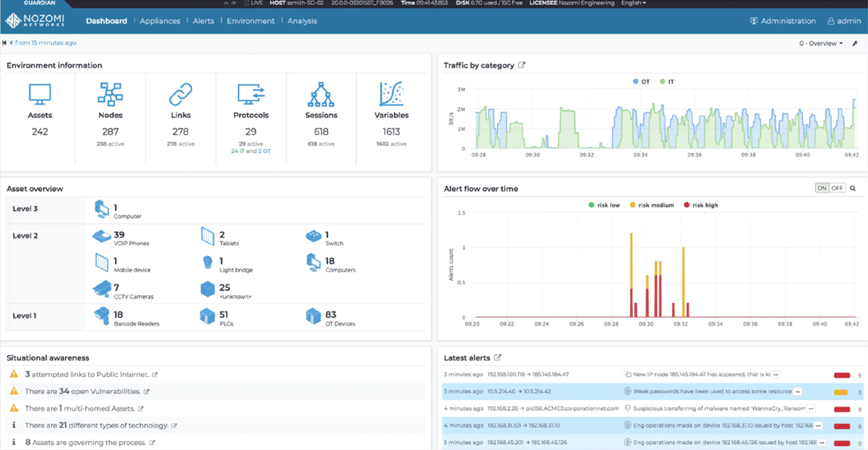This screenshot has width=868, height=450.
Task: Click magnifier icon in Alert flow panel
Action: (x=853, y=188)
